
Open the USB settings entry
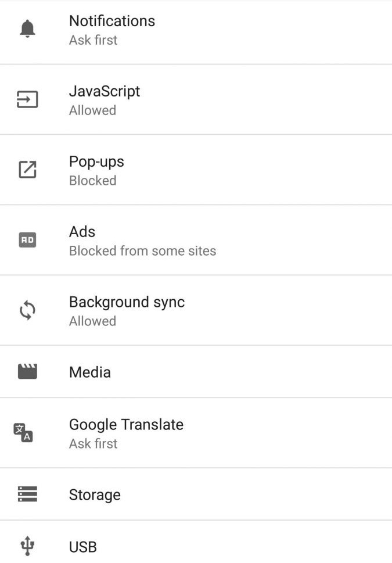click(x=83, y=547)
